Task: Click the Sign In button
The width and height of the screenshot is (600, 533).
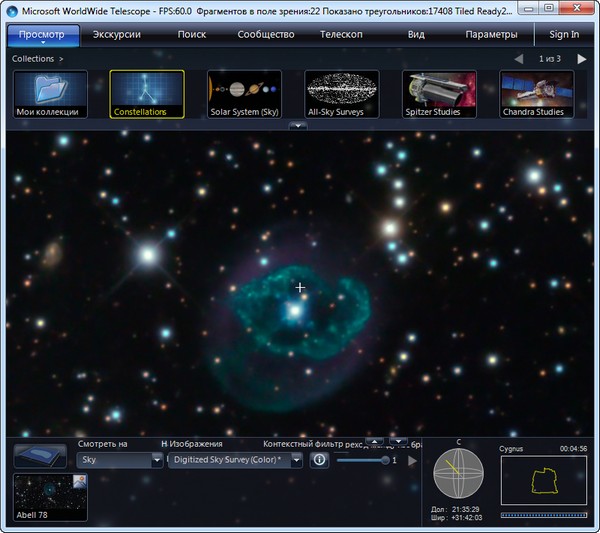Action: [x=563, y=35]
